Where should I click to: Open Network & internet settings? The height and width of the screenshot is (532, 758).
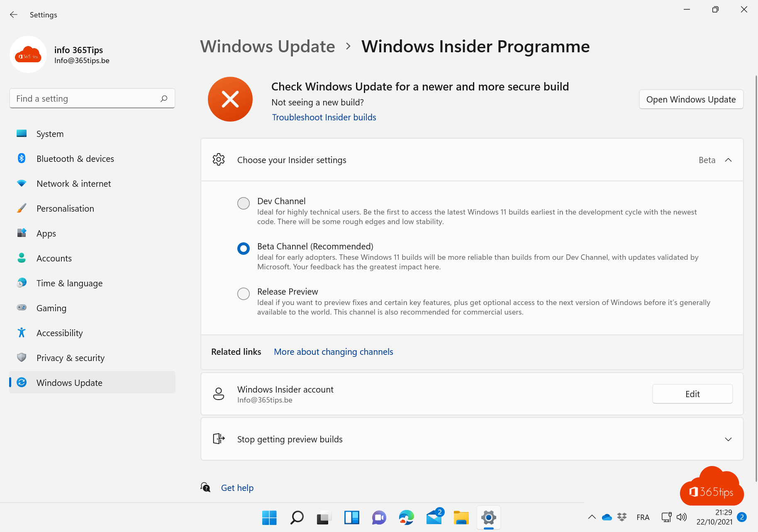point(92,183)
